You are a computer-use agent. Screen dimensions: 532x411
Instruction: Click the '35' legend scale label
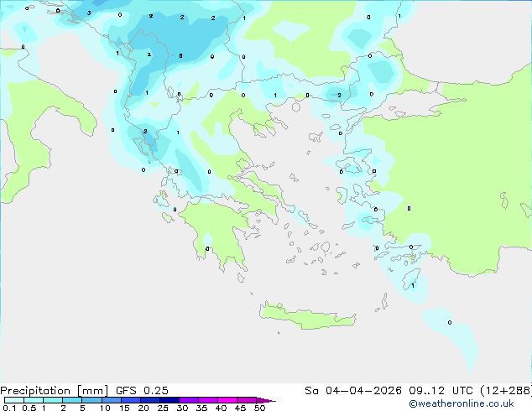click(x=201, y=408)
